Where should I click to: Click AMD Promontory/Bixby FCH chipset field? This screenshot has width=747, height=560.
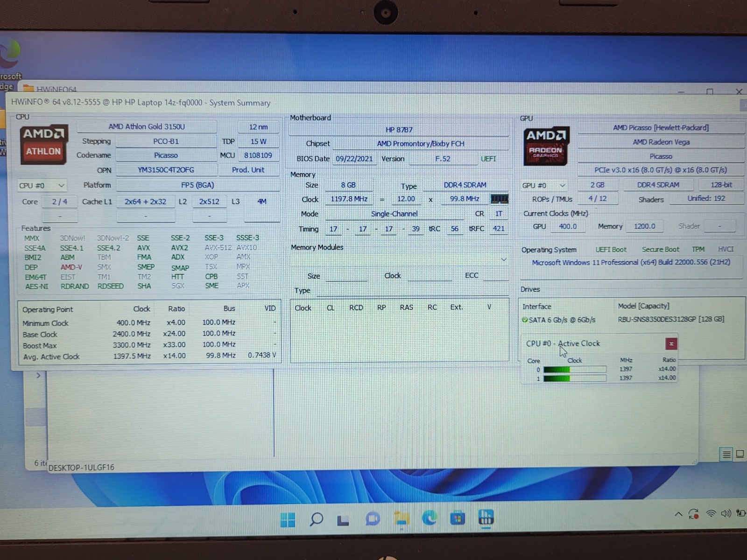click(421, 144)
